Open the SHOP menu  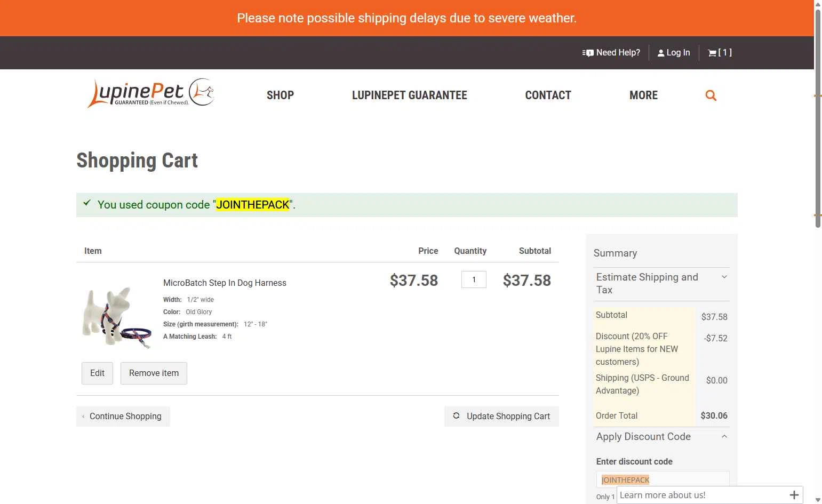tap(280, 95)
